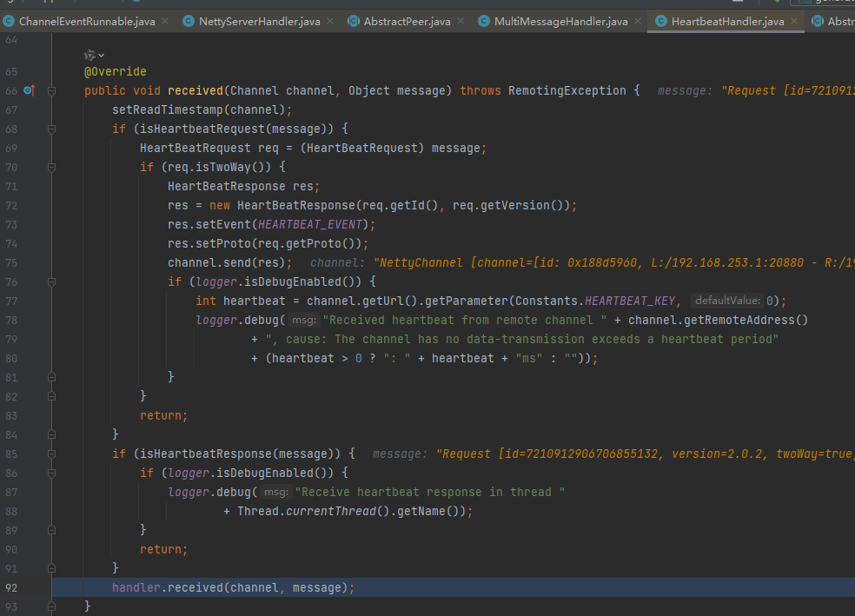Viewport: 855px width, 616px height.
Task: Click line number 92 in the gutter
Action: 11,587
